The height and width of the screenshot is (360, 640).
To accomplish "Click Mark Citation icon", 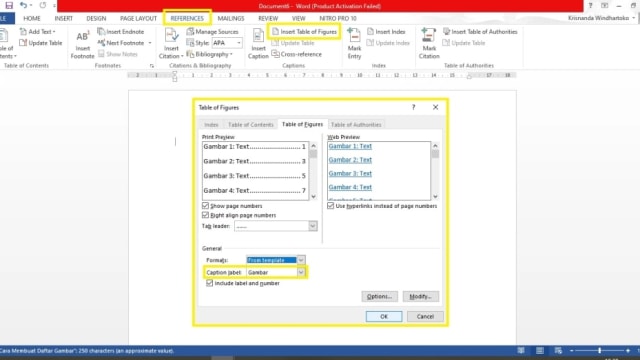I will 429,44.
